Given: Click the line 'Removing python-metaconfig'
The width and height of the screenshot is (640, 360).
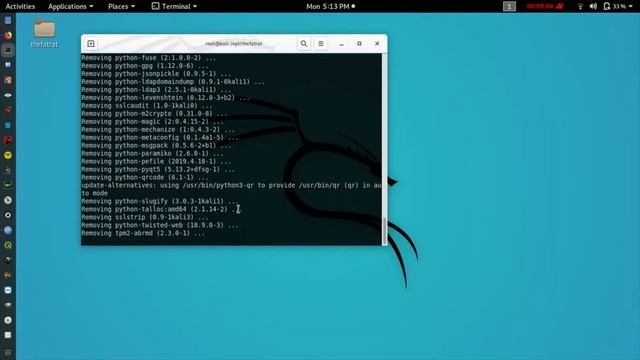Looking at the screenshot, I should pyautogui.click(x=160, y=138).
